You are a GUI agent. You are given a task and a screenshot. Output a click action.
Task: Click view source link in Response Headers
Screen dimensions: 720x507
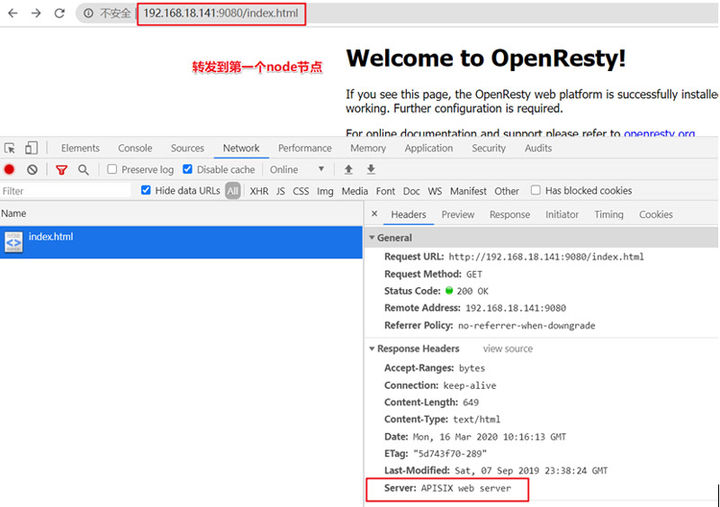click(508, 349)
